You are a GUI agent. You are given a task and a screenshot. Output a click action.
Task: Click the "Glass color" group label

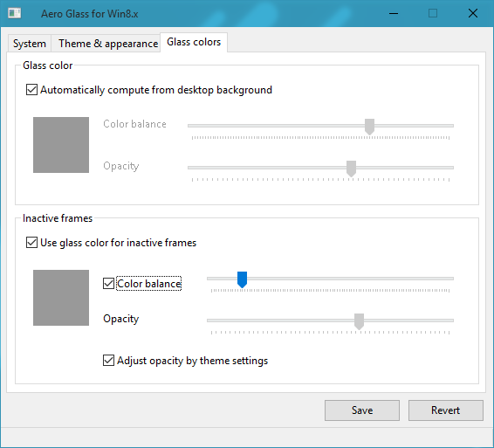tap(48, 65)
